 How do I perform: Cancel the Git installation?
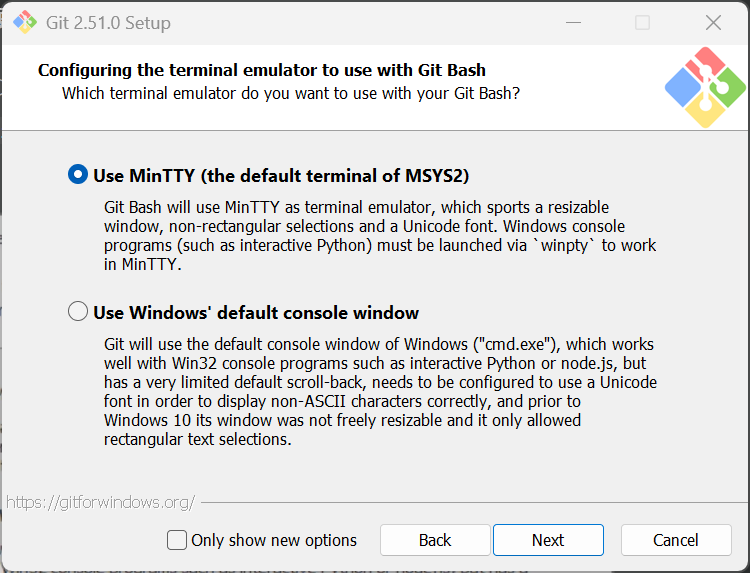(676, 540)
